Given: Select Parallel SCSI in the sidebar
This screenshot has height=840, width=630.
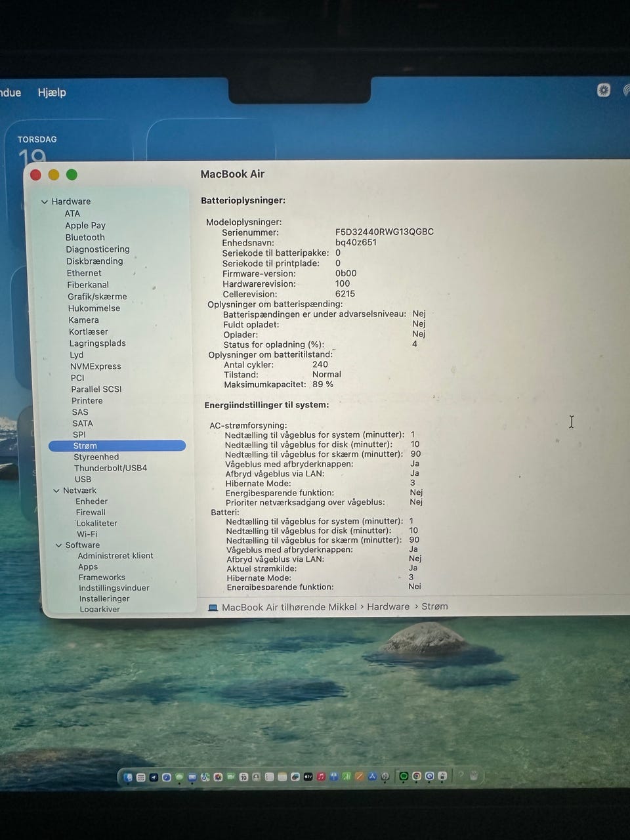Looking at the screenshot, I should tap(96, 389).
